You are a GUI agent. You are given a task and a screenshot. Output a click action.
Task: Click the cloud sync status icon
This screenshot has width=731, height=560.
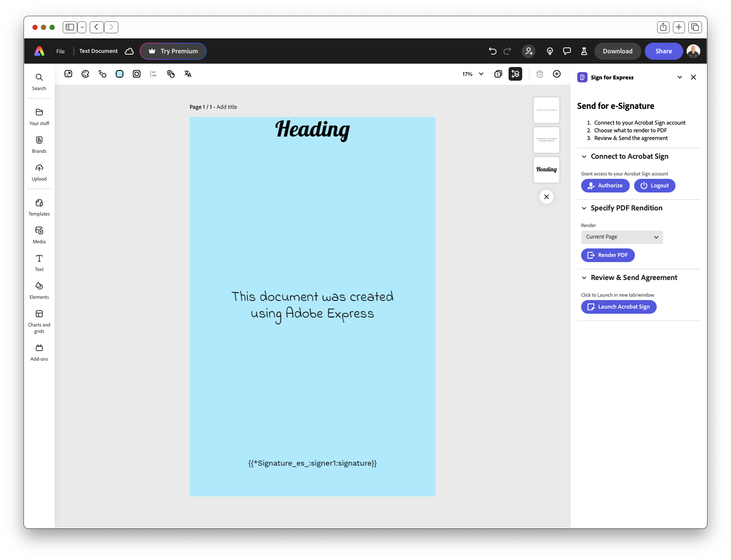pyautogui.click(x=129, y=51)
